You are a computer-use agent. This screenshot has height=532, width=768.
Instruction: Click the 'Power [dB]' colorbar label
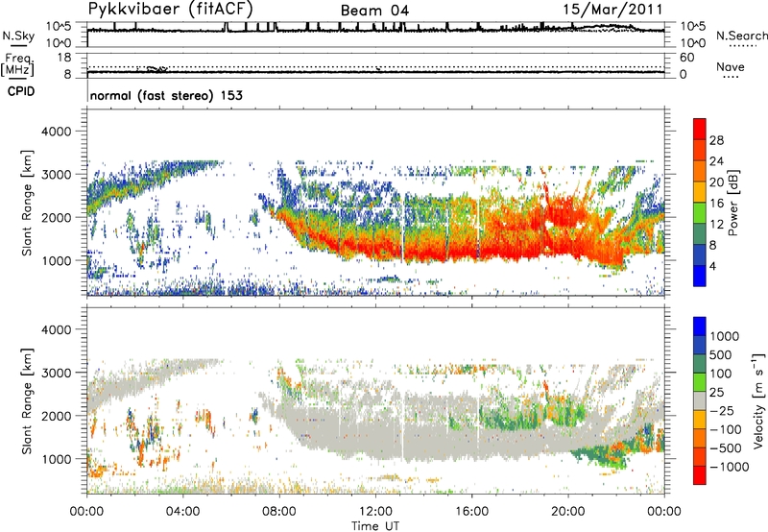click(x=732, y=203)
